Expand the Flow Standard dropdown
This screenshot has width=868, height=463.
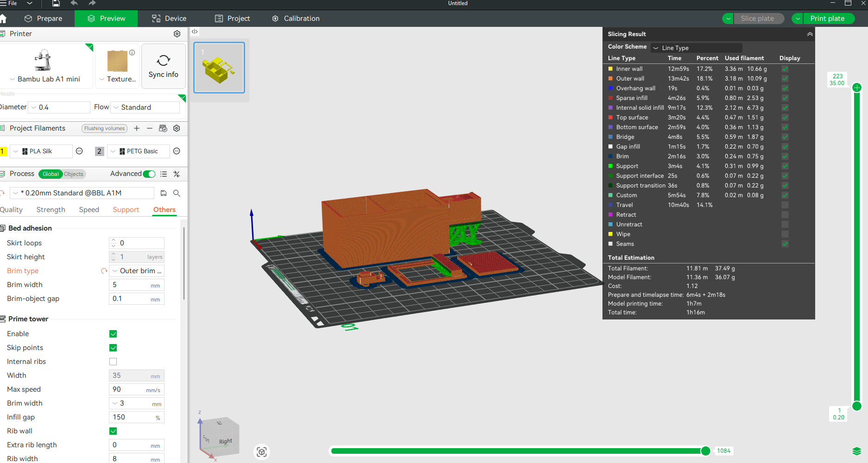pyautogui.click(x=146, y=107)
